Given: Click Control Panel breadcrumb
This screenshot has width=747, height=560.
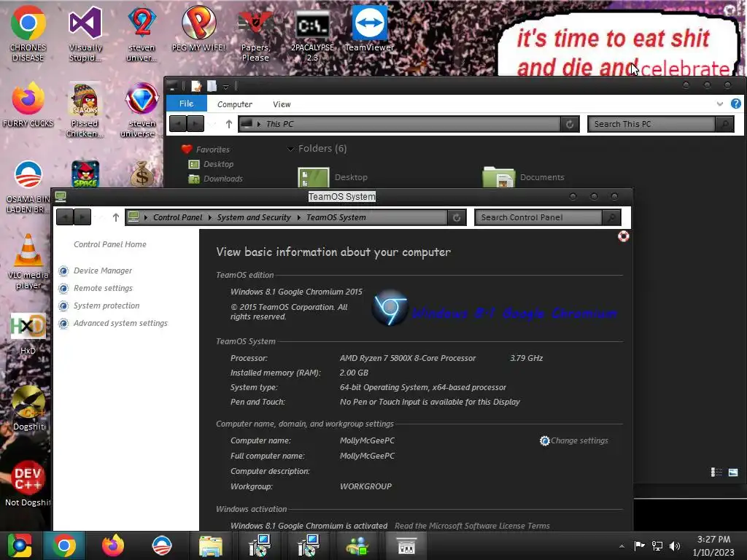Looking at the screenshot, I should [178, 217].
